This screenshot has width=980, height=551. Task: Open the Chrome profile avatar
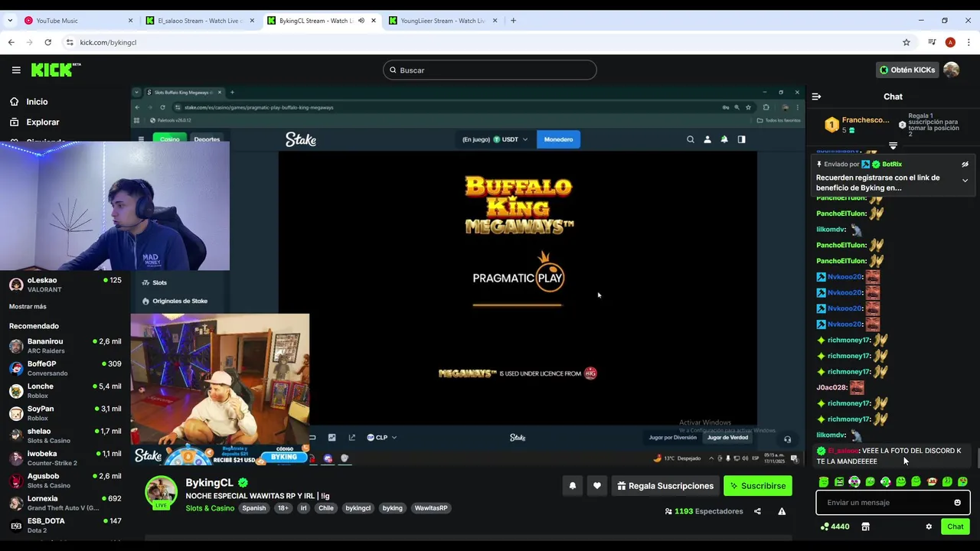coord(950,42)
